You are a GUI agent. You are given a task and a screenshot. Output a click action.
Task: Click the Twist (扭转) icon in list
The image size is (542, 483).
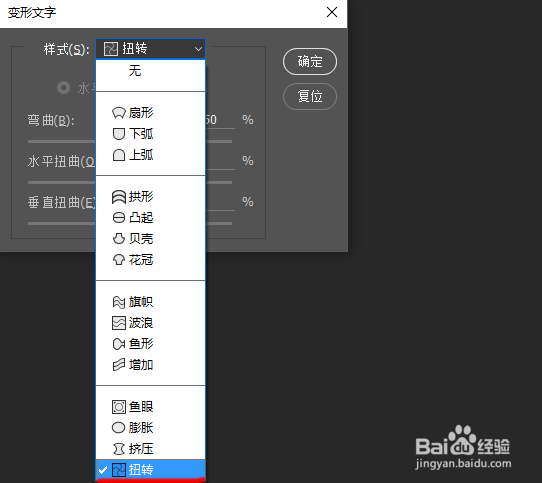tap(119, 470)
